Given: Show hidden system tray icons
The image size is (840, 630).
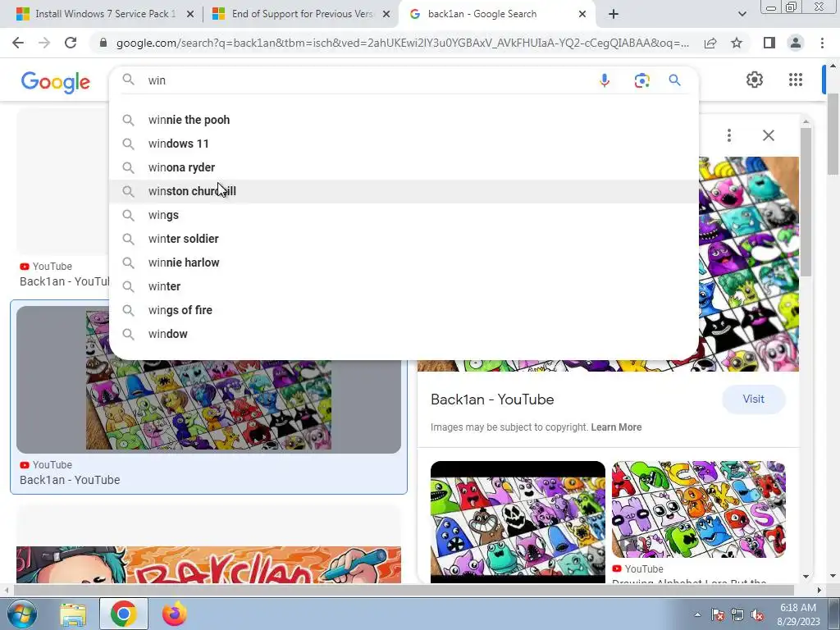Looking at the screenshot, I should pos(697,614).
